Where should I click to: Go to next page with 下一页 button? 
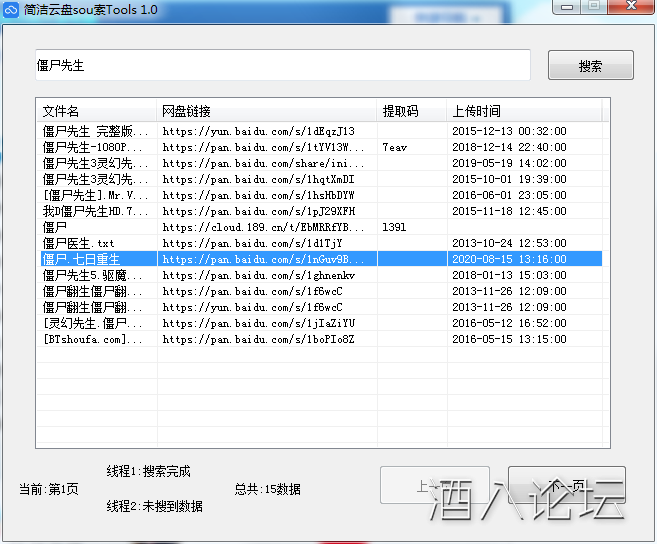click(x=566, y=487)
